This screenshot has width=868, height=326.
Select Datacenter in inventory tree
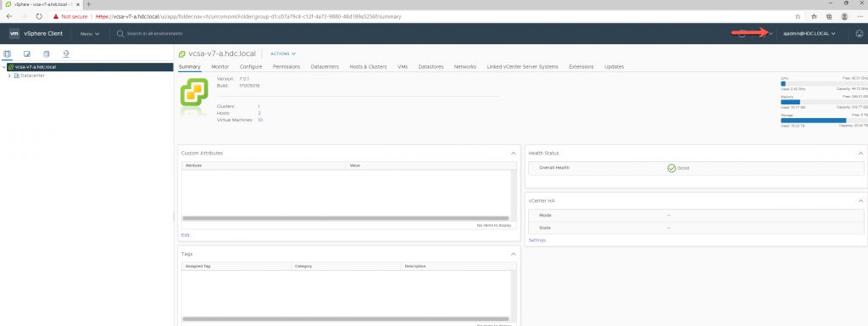click(x=32, y=76)
